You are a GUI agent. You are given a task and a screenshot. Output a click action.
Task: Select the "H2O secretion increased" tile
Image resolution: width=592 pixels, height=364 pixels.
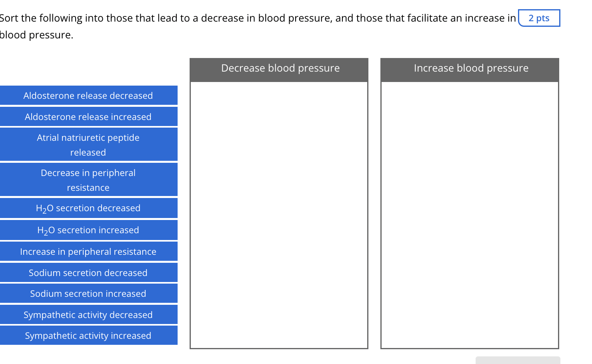click(x=88, y=230)
